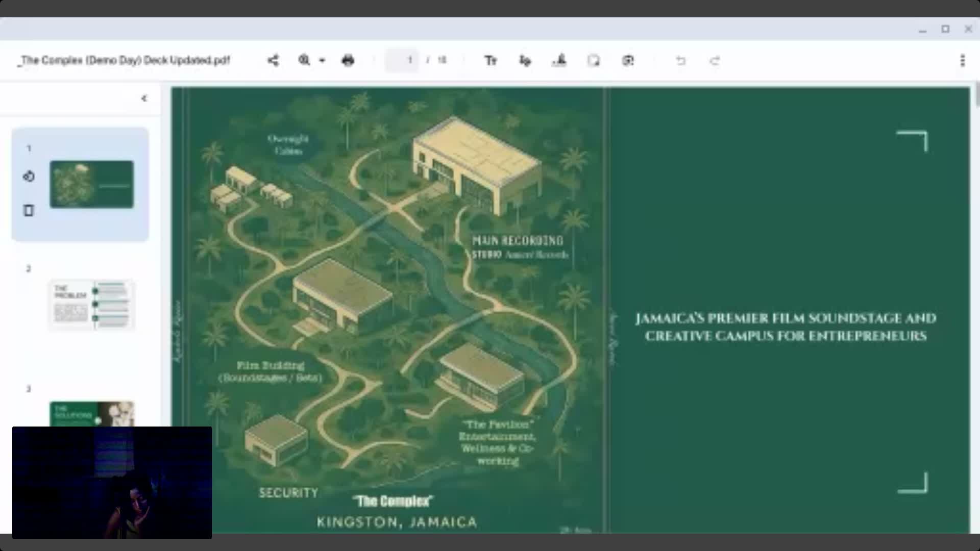Undo the last action
Image resolution: width=980 pixels, height=551 pixels.
[680, 61]
